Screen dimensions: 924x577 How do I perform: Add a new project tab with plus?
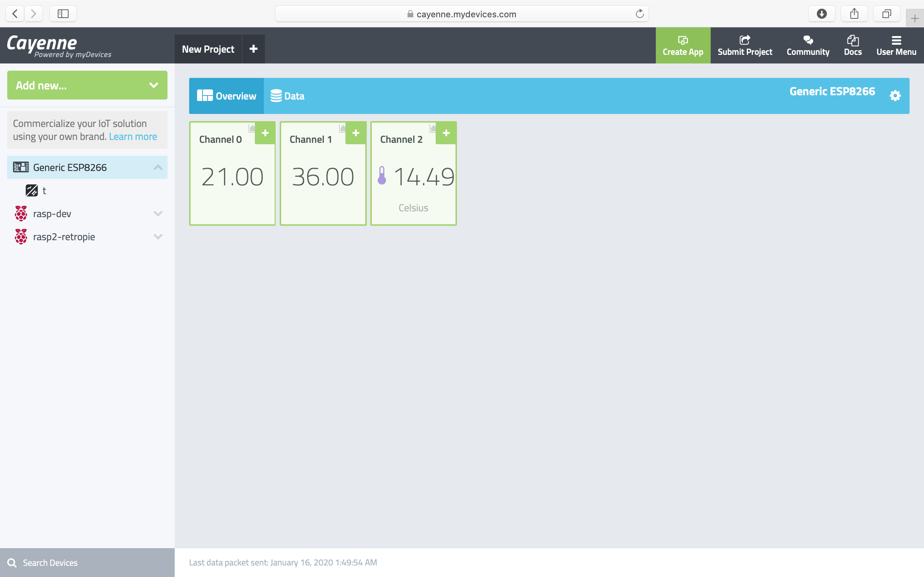pyautogui.click(x=253, y=49)
